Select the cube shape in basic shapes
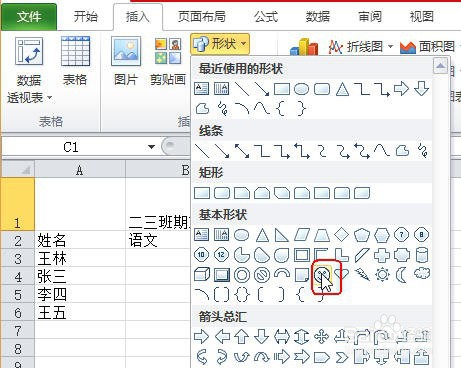The height and width of the screenshot is (368, 461). pos(202,275)
